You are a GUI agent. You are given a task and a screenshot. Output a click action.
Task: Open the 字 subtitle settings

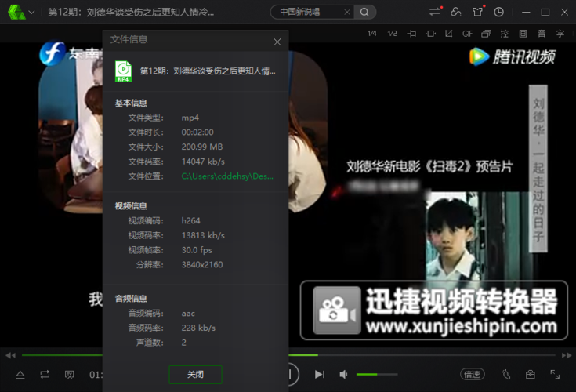coord(560,34)
